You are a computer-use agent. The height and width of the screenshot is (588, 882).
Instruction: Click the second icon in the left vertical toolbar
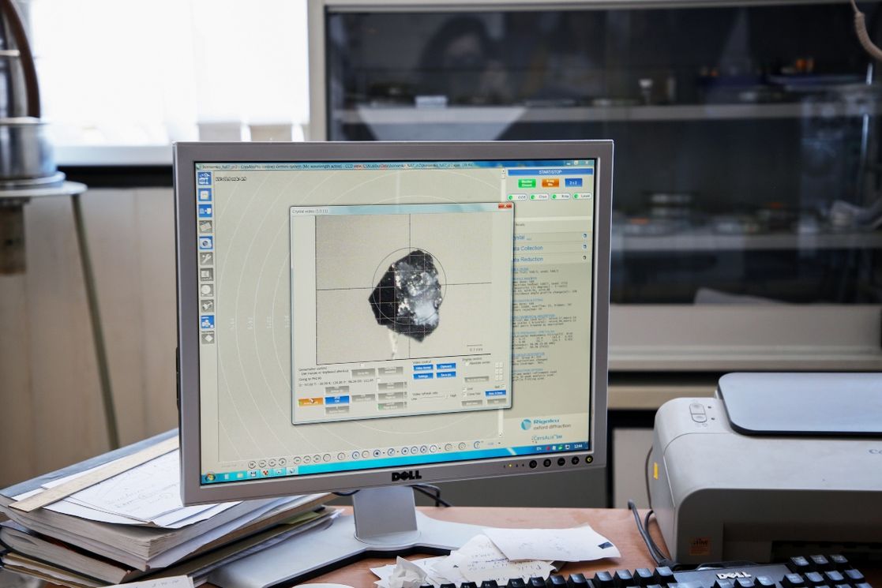tap(205, 194)
